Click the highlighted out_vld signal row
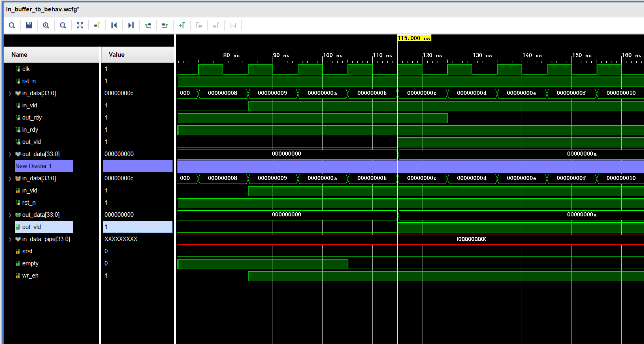The height and width of the screenshot is (344, 644). [44, 227]
